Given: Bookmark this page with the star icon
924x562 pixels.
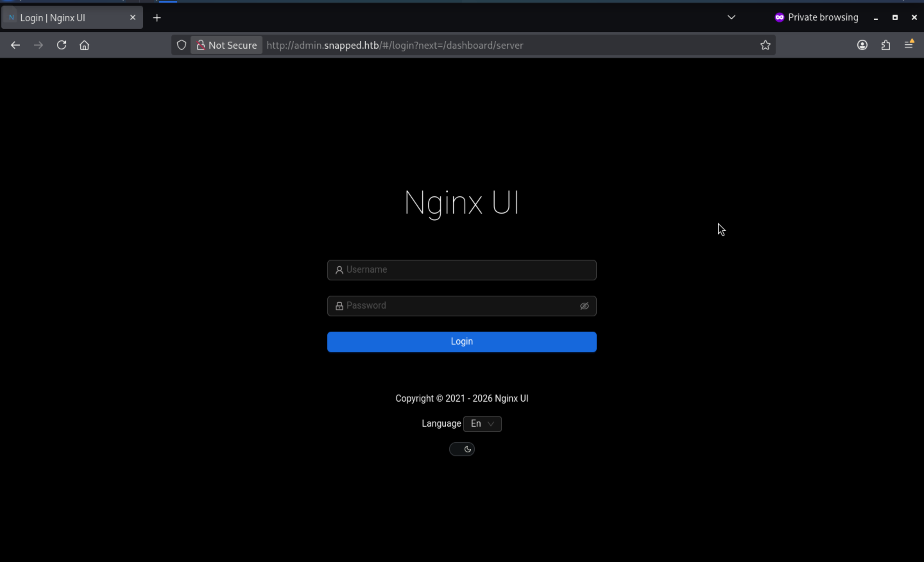Looking at the screenshot, I should pos(765,45).
